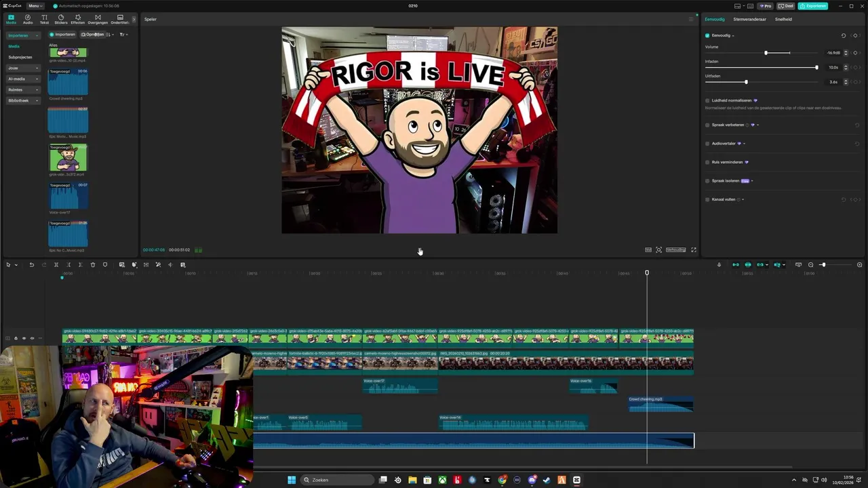This screenshot has height=488, width=868.
Task: Click the zoom-out timeline magnifier icon
Action: pyautogui.click(x=810, y=264)
